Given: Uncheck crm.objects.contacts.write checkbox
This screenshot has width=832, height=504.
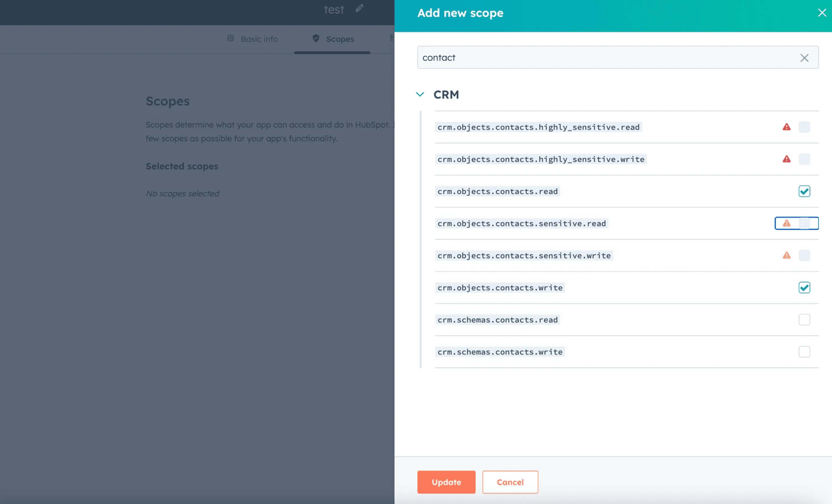Looking at the screenshot, I should pyautogui.click(x=804, y=287).
